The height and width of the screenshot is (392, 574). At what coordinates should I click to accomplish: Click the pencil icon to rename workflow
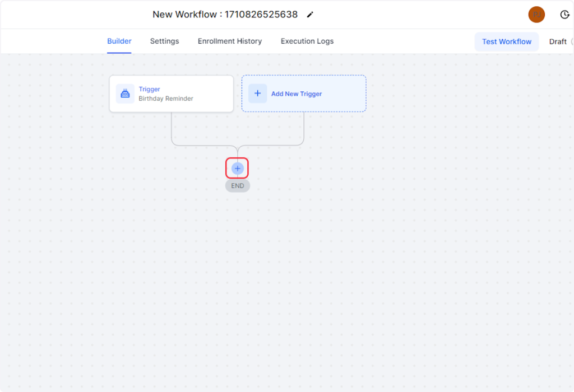[x=310, y=15]
